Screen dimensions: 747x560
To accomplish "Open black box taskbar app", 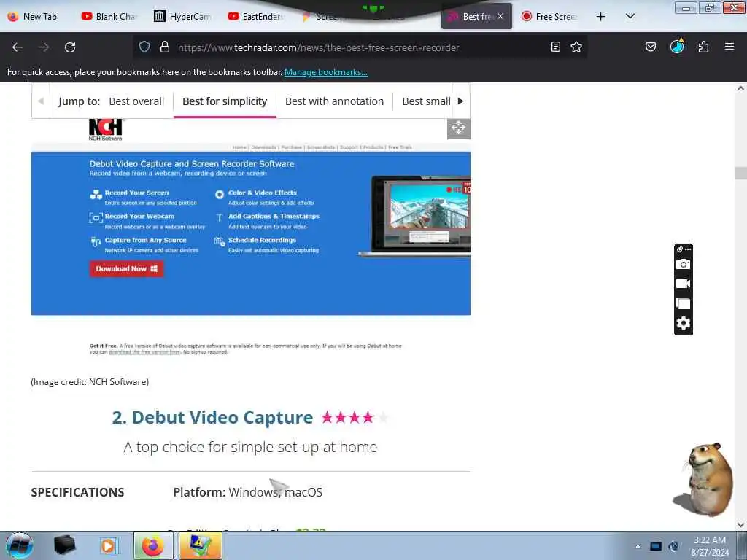I will point(64,545).
